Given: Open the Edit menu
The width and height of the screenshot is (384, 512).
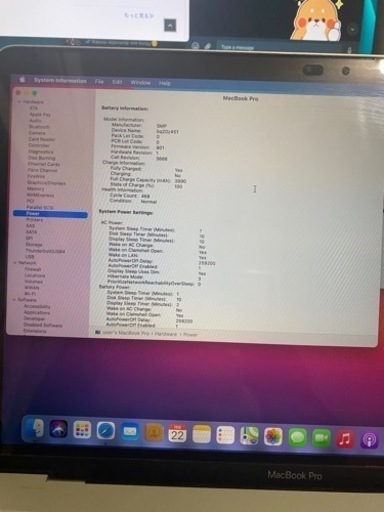Looking at the screenshot, I should coord(117,82).
